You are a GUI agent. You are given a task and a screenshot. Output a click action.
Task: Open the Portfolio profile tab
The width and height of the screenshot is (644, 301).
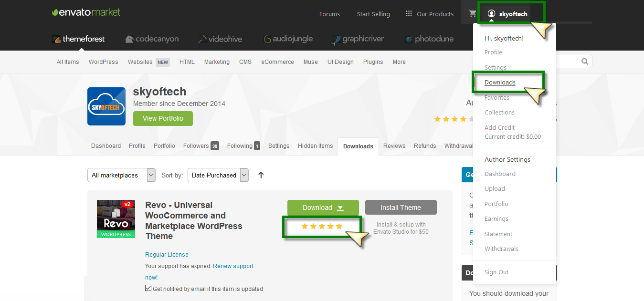(164, 146)
